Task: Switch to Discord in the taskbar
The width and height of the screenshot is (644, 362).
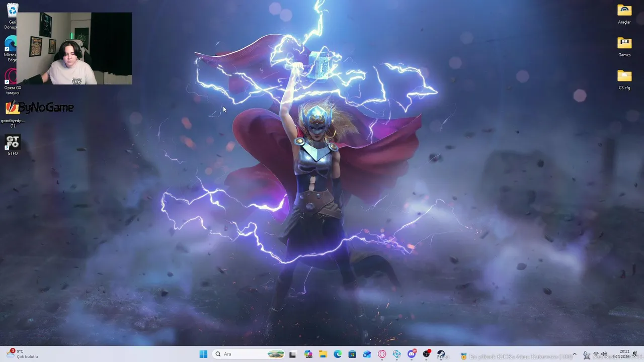Action: coord(412,354)
